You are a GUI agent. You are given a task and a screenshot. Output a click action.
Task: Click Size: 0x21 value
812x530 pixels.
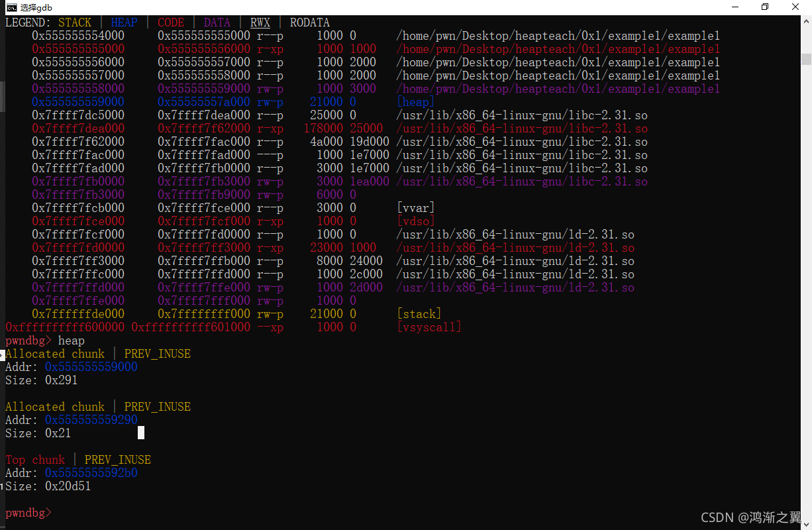(58, 433)
